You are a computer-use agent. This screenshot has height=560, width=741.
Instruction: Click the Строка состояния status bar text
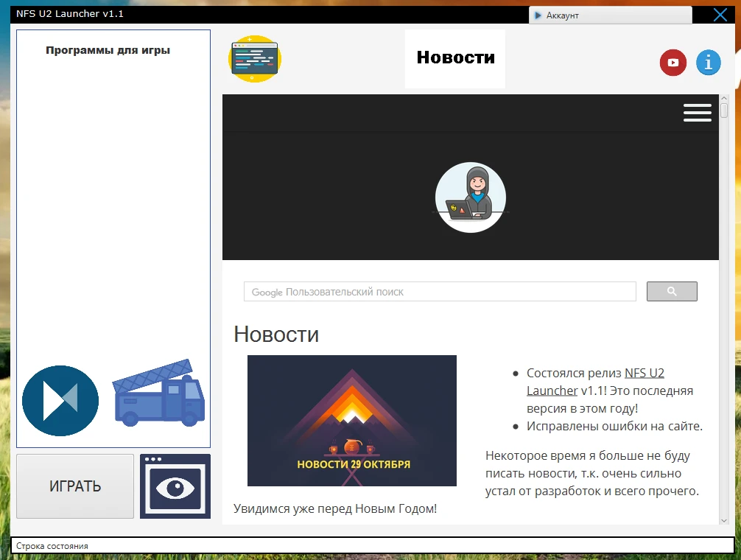point(52,546)
